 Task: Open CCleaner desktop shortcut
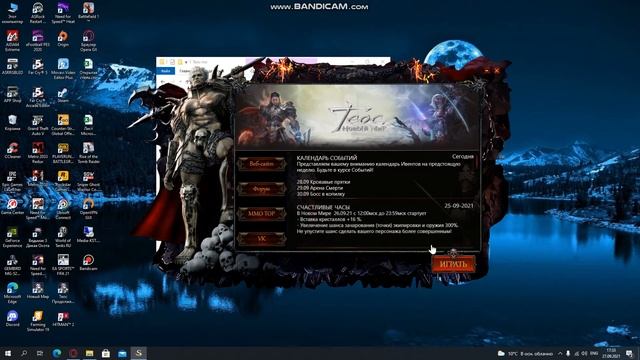coord(13,151)
